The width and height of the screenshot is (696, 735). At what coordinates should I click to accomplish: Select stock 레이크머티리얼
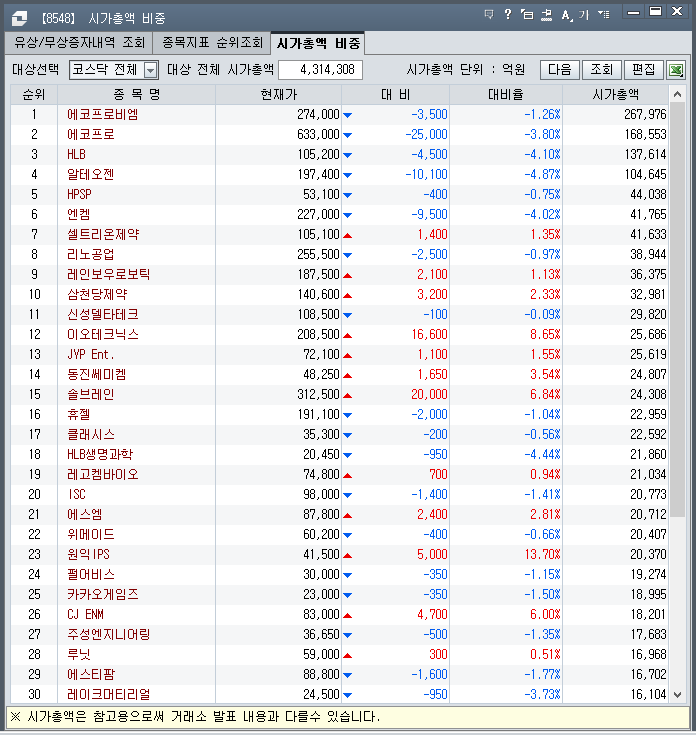(x=108, y=694)
